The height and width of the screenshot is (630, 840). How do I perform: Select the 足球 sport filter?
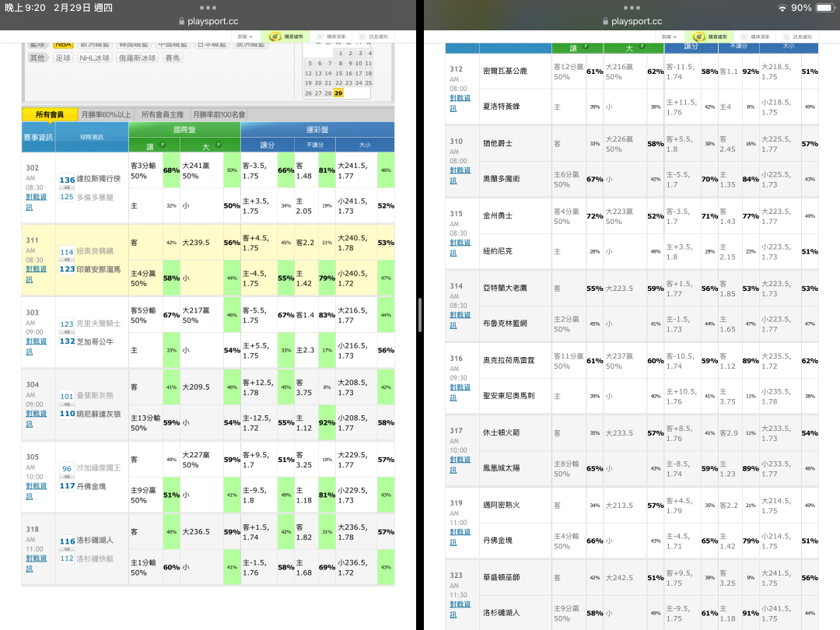tap(63, 58)
